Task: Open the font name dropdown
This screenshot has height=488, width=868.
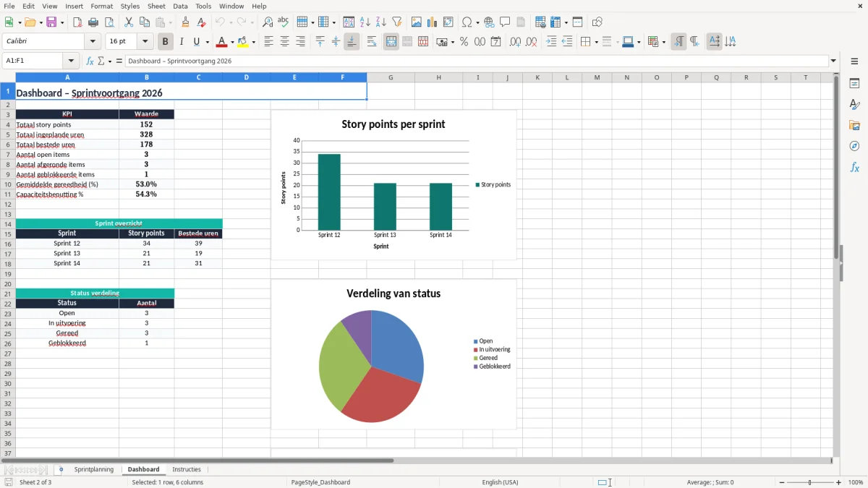Action: pos(93,42)
